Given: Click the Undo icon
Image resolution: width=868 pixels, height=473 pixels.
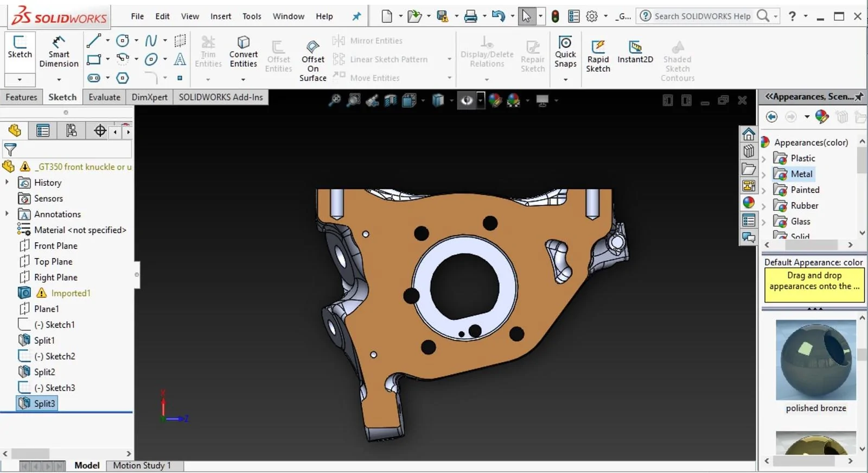Looking at the screenshot, I should coord(499,16).
